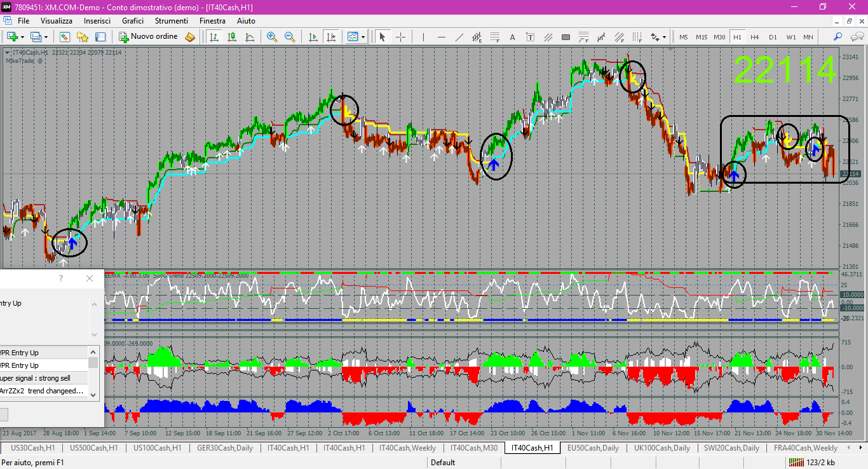Screen dimensions: 868x469
Task: Select 'uper signal : strong sell' alert row
Action: pos(44,378)
